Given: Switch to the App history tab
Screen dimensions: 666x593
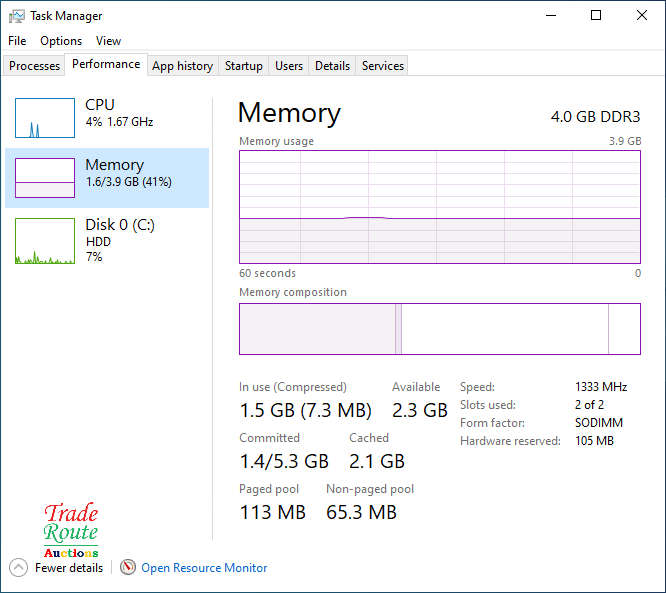Looking at the screenshot, I should coord(182,66).
